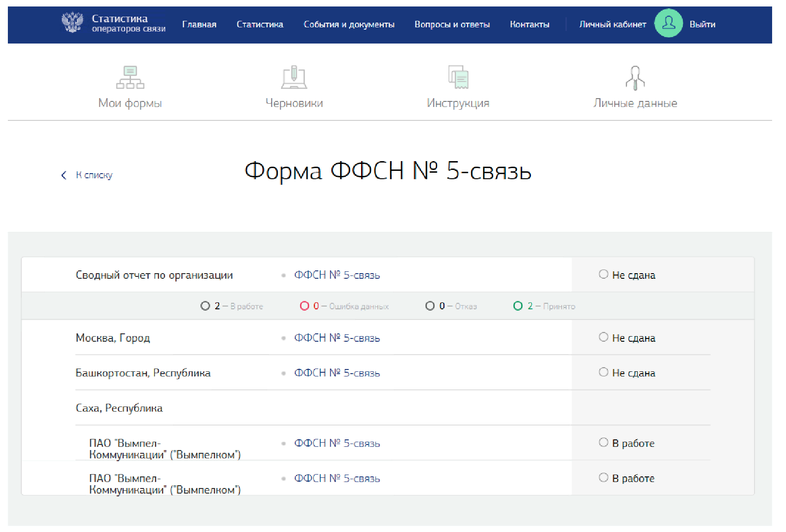Screen dimensions: 786x532
Task: Open События и документы menu item
Action: [349, 25]
